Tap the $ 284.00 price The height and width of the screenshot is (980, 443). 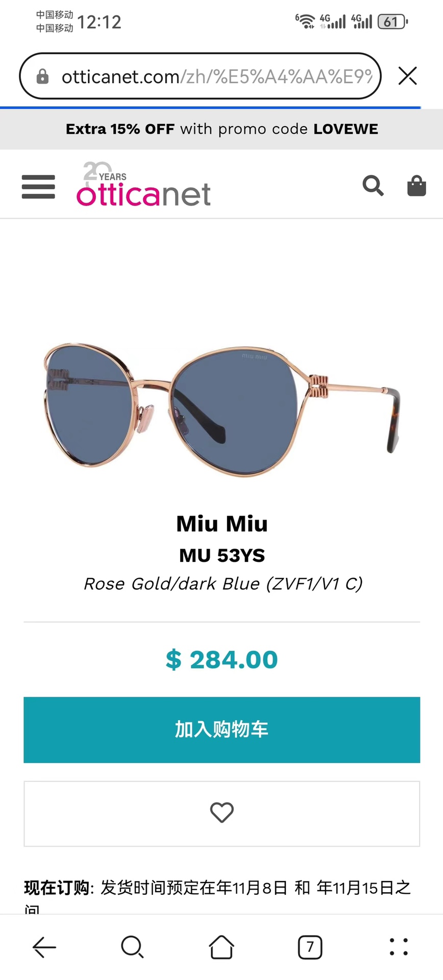(x=222, y=659)
